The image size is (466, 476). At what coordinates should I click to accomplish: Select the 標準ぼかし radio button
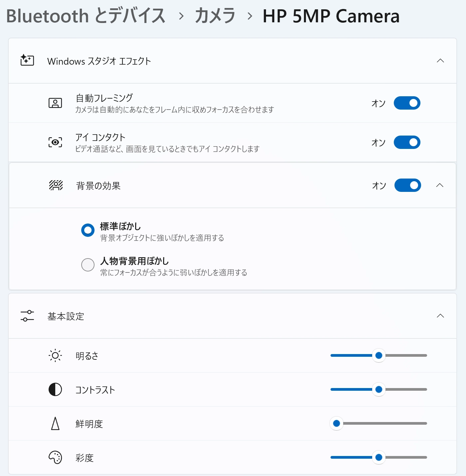[88, 230]
